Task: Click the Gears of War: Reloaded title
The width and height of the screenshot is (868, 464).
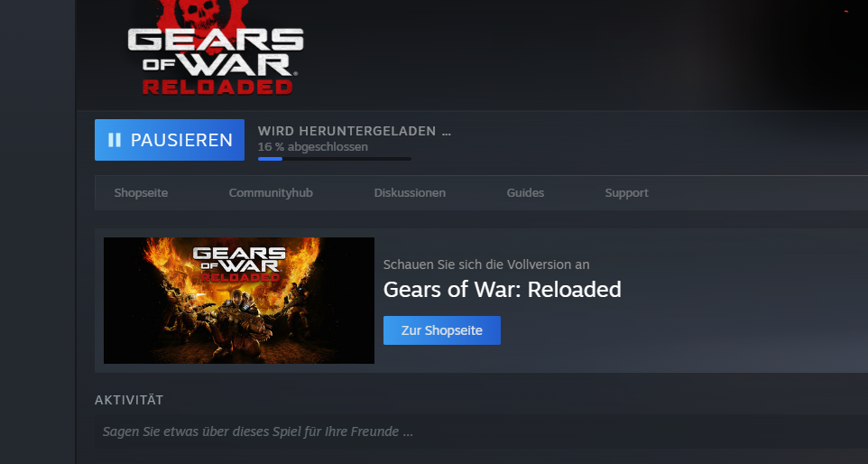Action: (x=502, y=290)
